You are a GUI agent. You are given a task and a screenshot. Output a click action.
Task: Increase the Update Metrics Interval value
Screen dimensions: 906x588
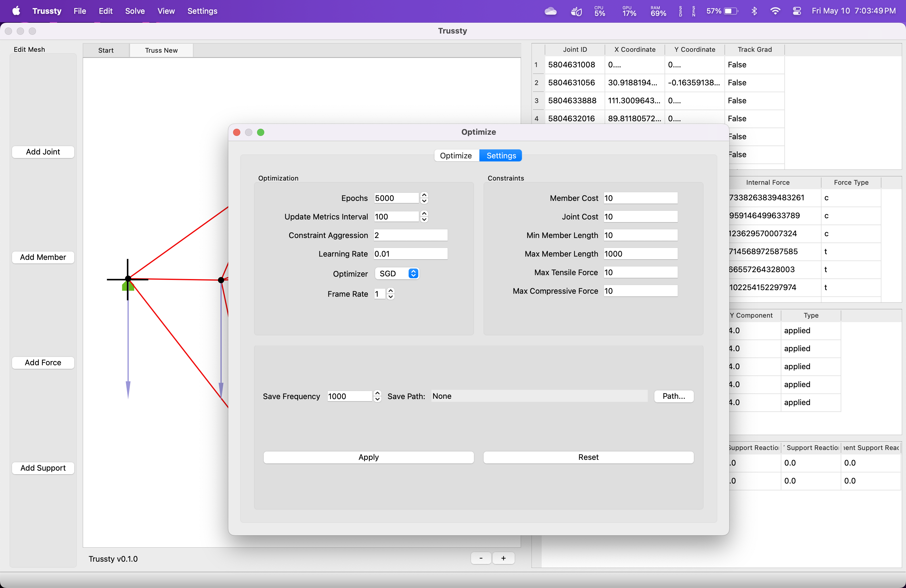424,213
